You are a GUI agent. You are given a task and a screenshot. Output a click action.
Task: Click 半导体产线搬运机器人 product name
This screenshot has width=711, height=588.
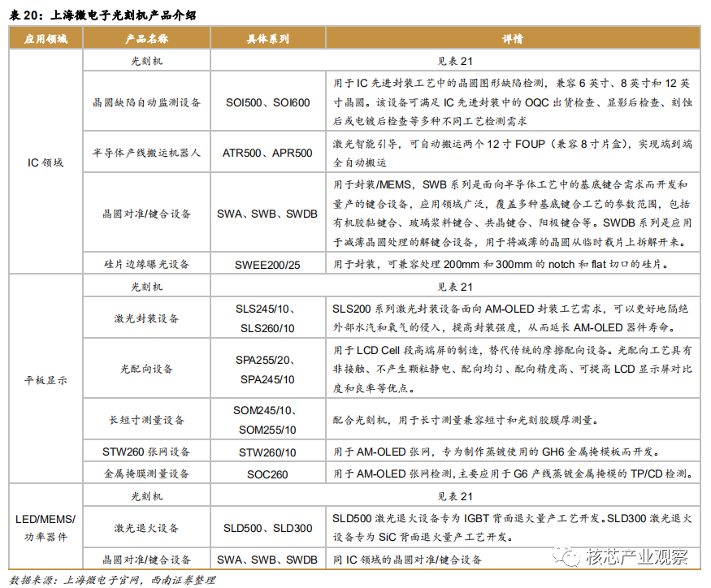[146, 153]
